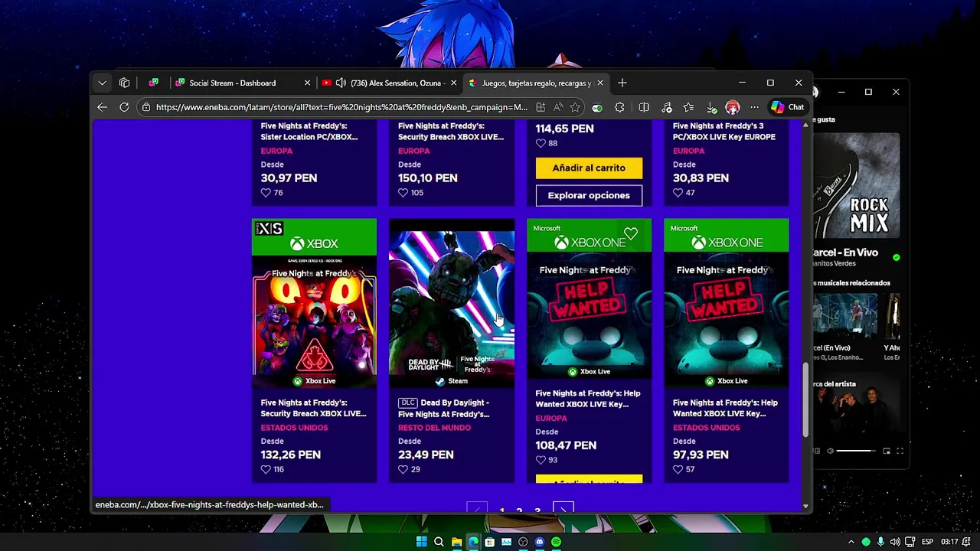This screenshot has height=551, width=980.
Task: Open Edge Workspaces icon
Action: [x=125, y=83]
